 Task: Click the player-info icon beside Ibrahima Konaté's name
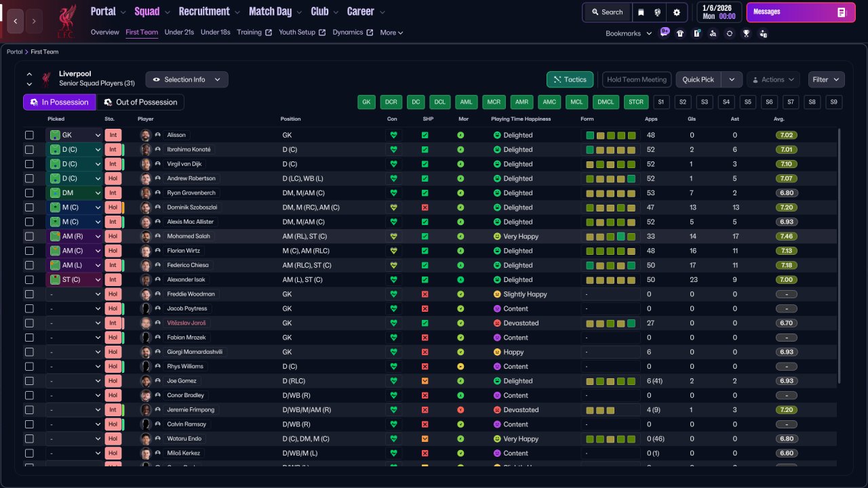click(x=158, y=150)
